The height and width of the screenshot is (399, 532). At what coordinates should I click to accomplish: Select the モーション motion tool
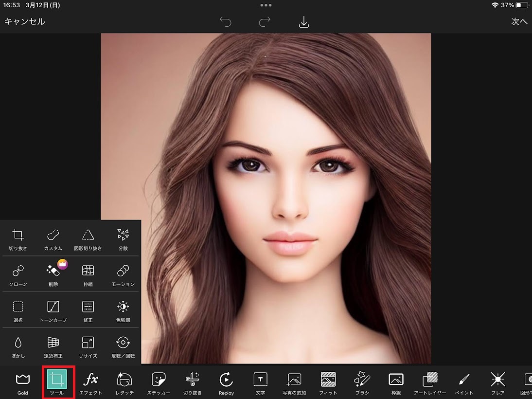[123, 274]
